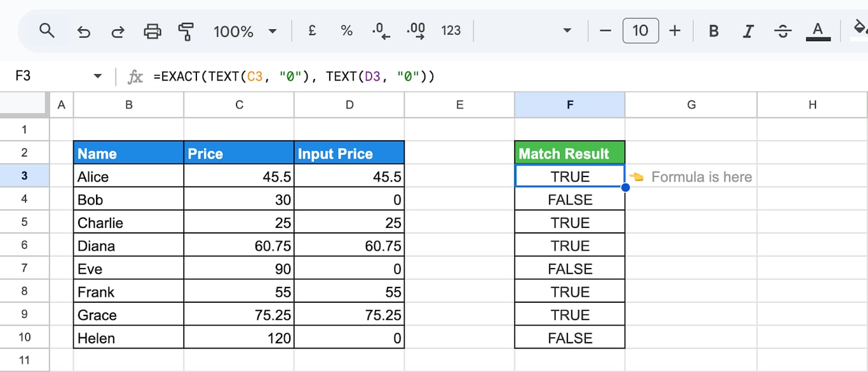Click the print icon
Viewport: 868px width, 372px height.
tap(153, 31)
